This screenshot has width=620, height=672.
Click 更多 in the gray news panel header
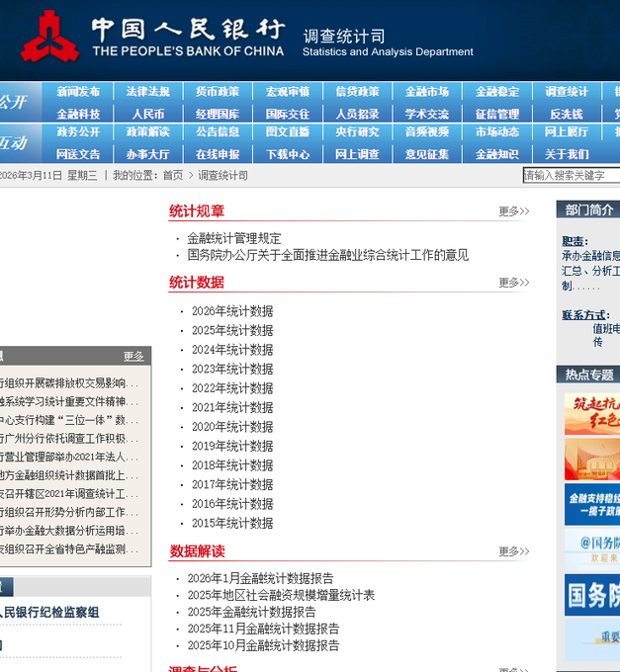coord(133,356)
